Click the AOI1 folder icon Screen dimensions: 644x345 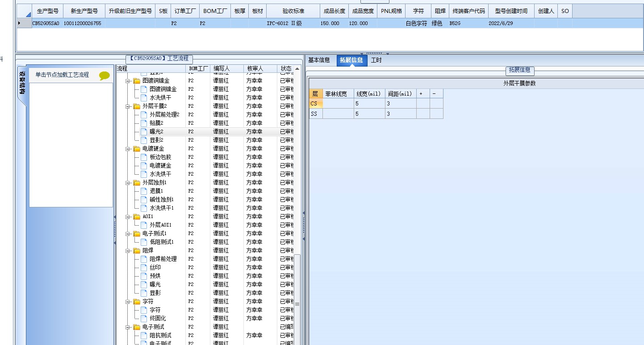[137, 217]
